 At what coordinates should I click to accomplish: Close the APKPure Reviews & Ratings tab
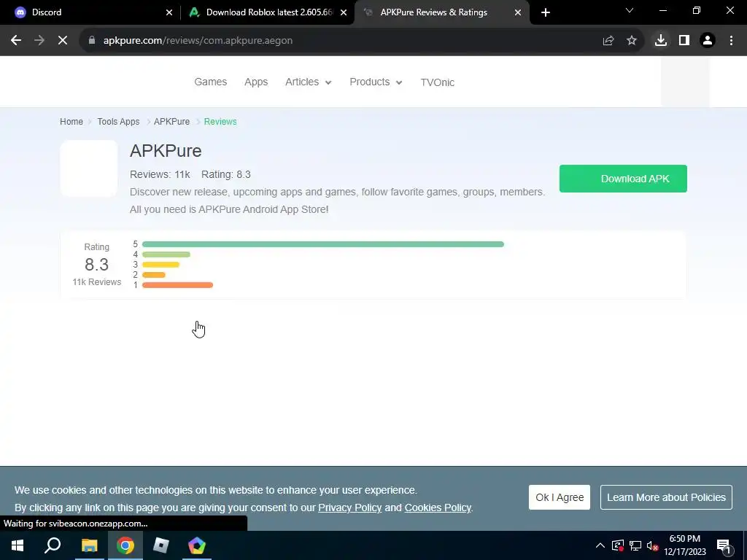click(518, 12)
